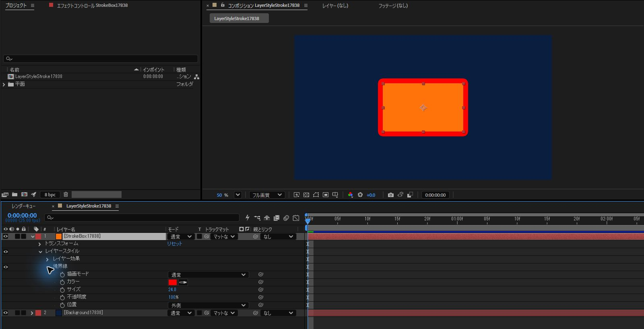Click the リセット link for transform
Viewport: 644px width, 329px height.
[175, 244]
